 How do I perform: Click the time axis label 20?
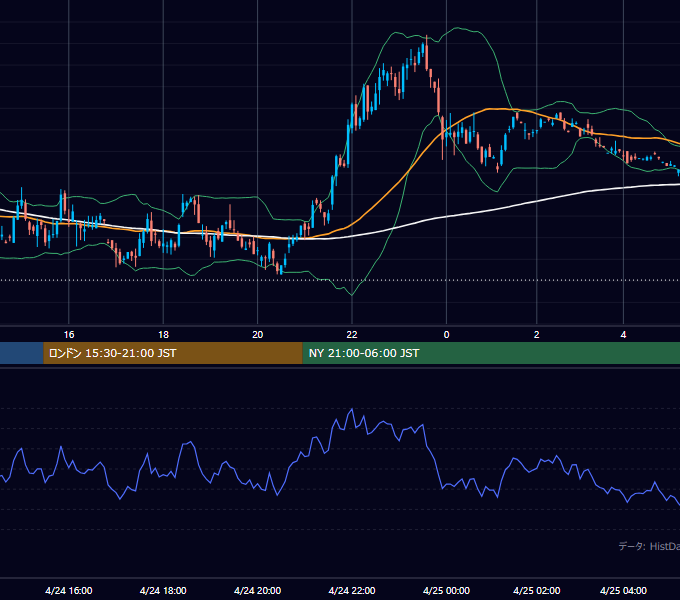click(258, 335)
